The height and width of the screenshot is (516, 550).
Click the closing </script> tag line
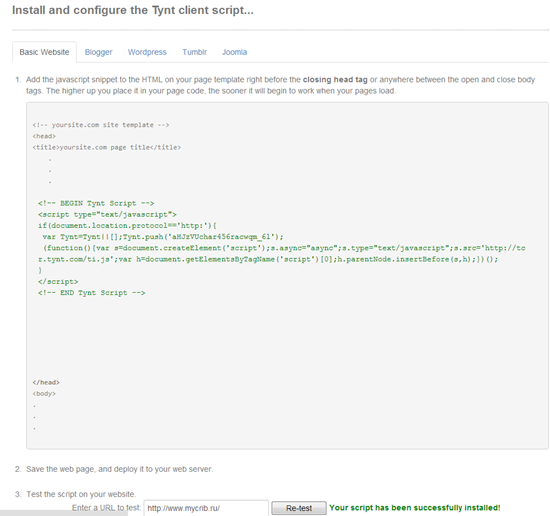pyautogui.click(x=58, y=282)
